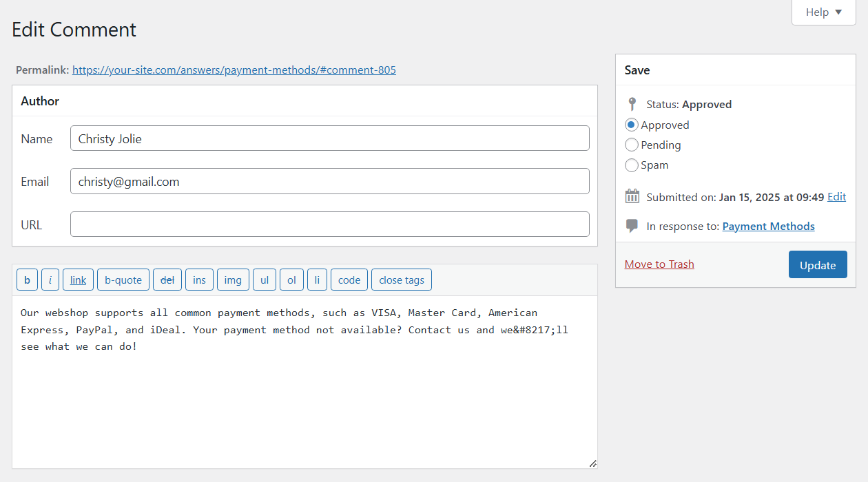The image size is (868, 482).
Task: Insert inserted text with ins button
Action: [199, 280]
